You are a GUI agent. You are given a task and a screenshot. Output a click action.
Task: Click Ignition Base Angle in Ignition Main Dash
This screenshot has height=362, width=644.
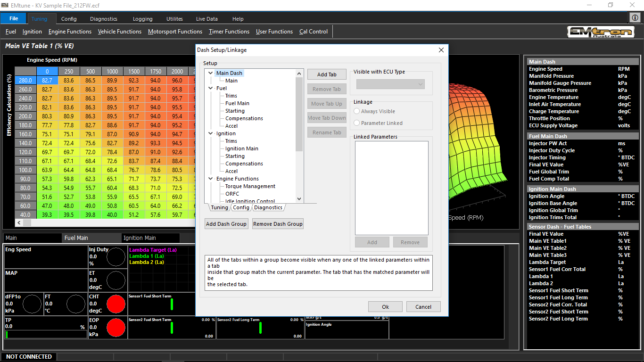click(x=553, y=203)
